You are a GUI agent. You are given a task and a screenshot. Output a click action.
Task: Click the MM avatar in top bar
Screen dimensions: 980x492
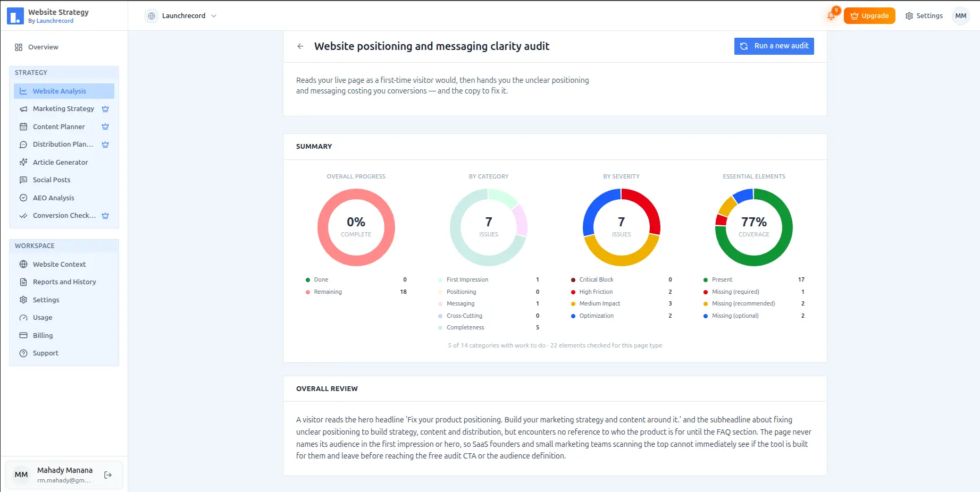(960, 16)
